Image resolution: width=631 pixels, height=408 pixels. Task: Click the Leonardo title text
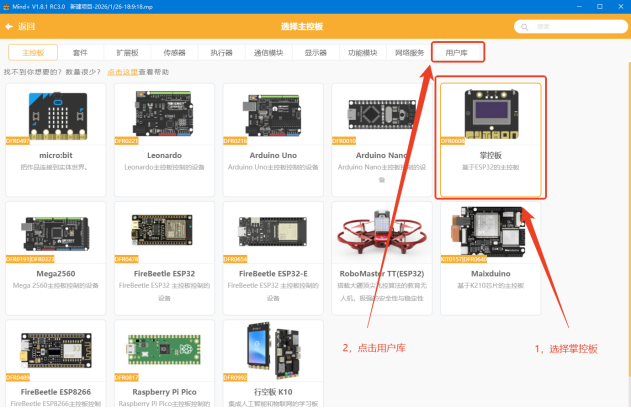[x=164, y=155]
